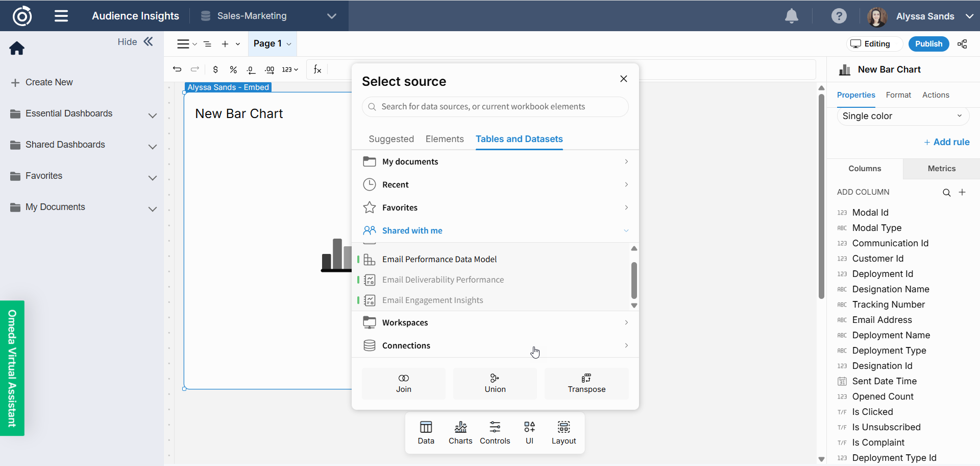The height and width of the screenshot is (466, 980).
Task: Click the undo arrow in toolbar
Action: click(177, 69)
